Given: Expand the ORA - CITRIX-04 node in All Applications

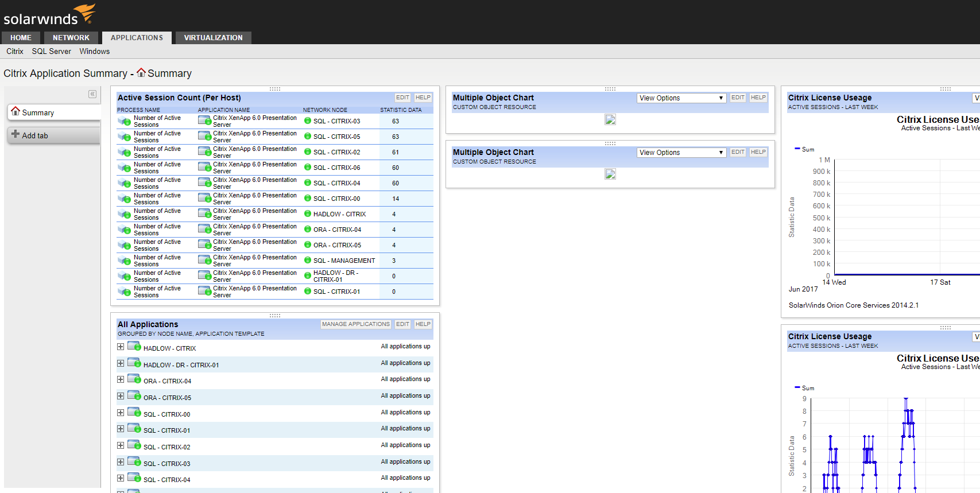Looking at the screenshot, I should (121, 379).
